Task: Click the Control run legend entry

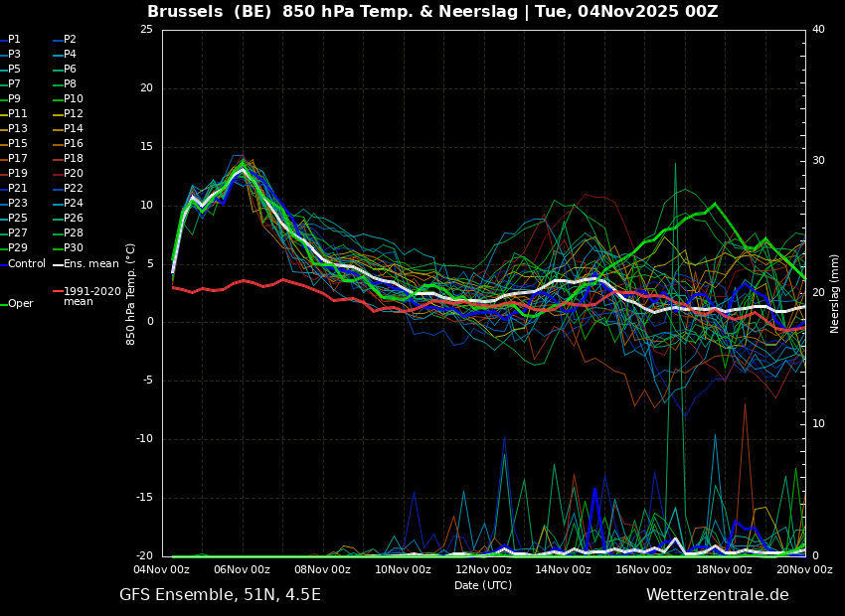Action: click(x=27, y=264)
